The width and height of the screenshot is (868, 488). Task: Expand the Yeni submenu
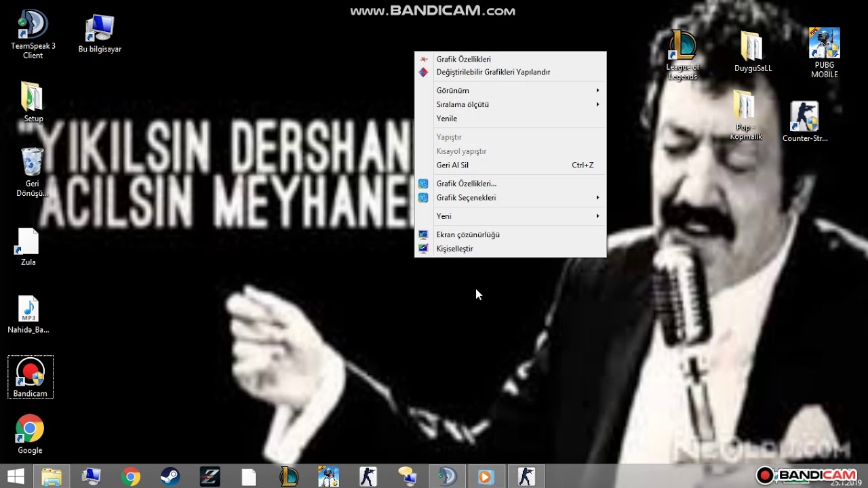[x=510, y=216]
